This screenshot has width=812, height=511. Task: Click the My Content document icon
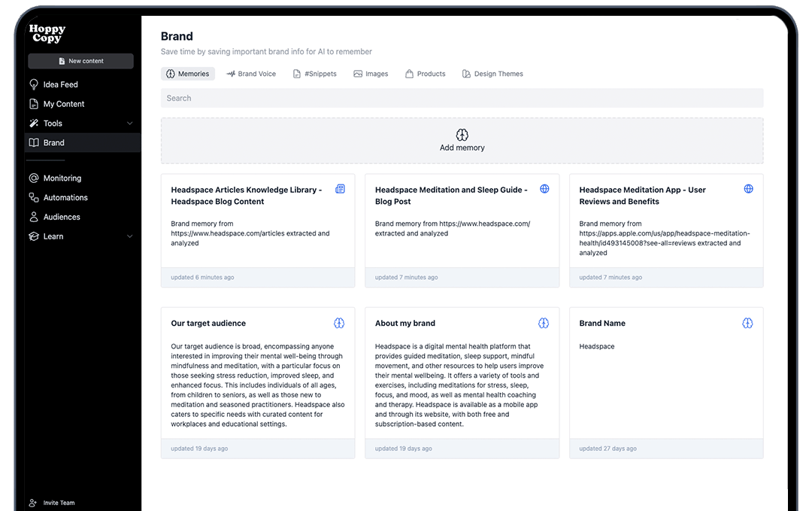point(34,104)
